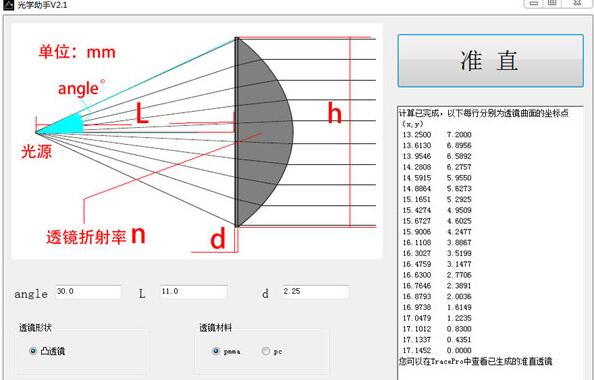Click the TracePro hint line in results
The height and width of the screenshot is (380, 594).
point(475,361)
